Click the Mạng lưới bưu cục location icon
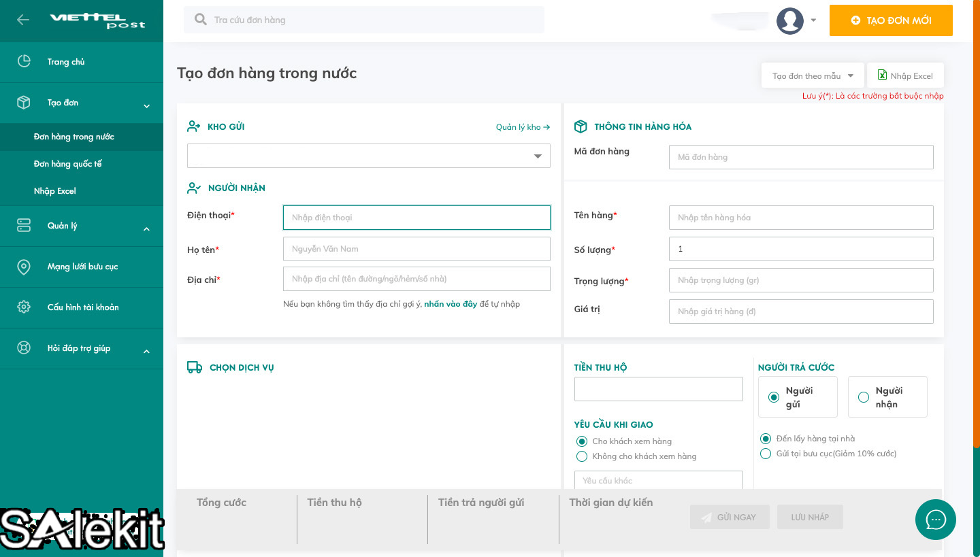 coord(24,267)
